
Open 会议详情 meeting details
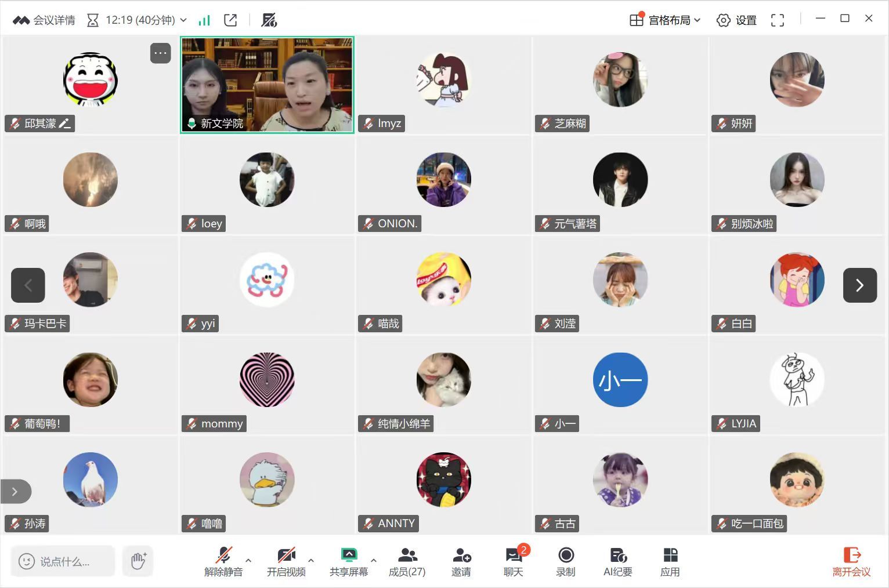coord(44,20)
